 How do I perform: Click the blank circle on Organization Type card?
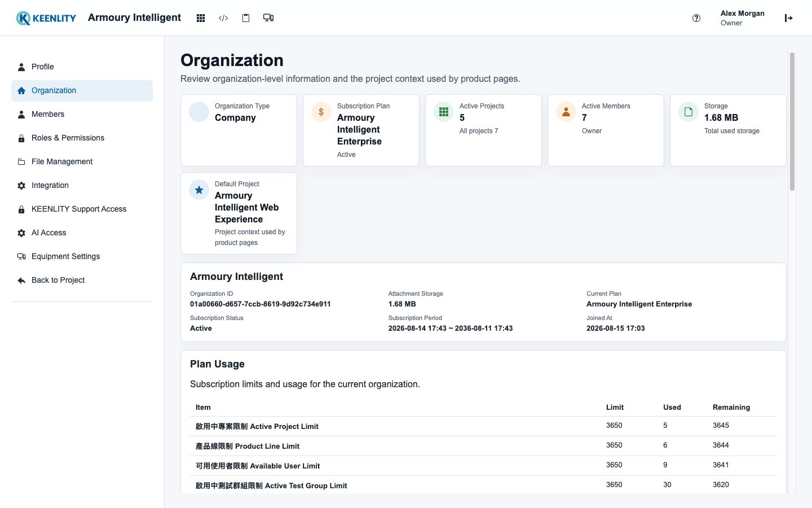(199, 112)
